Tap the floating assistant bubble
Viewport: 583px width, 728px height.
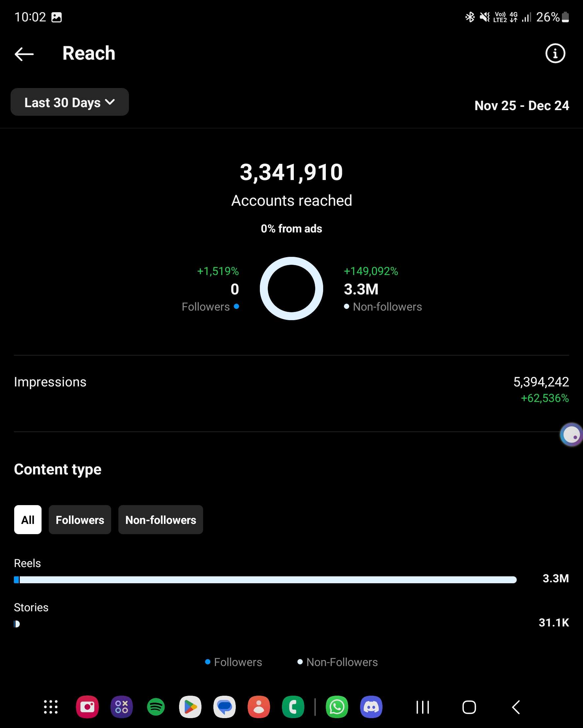[571, 435]
